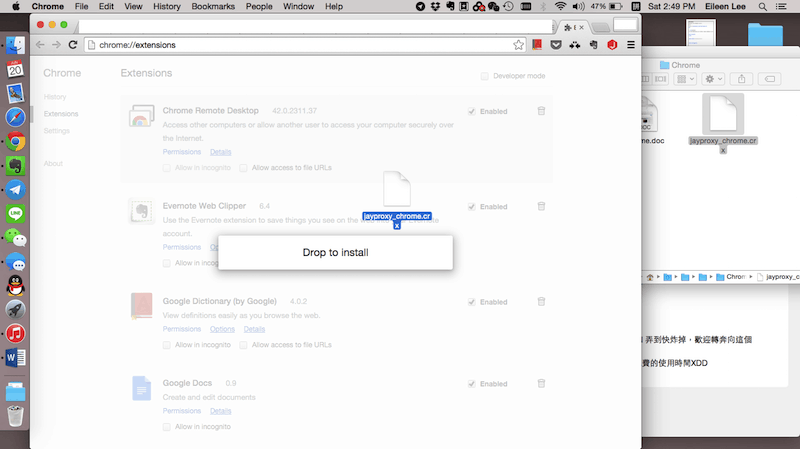
Task: Open Finder action gear dropdown
Action: pyautogui.click(x=713, y=79)
